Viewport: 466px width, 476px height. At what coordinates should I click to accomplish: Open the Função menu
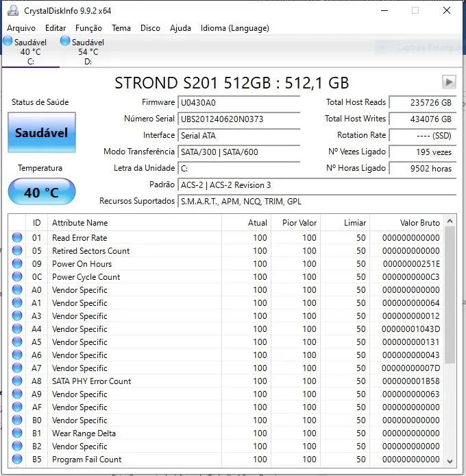tap(88, 28)
